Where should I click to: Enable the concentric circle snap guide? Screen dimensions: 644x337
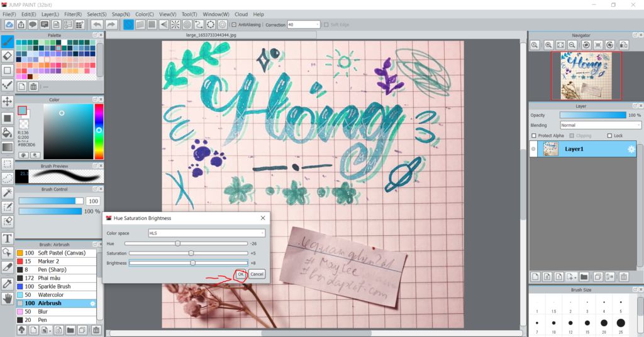pyautogui.click(x=187, y=25)
